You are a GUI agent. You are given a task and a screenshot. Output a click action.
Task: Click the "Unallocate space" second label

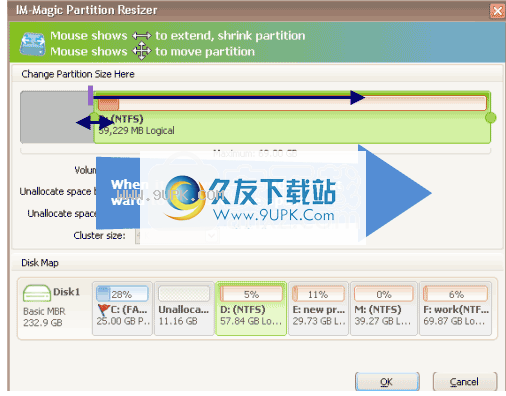(62, 213)
